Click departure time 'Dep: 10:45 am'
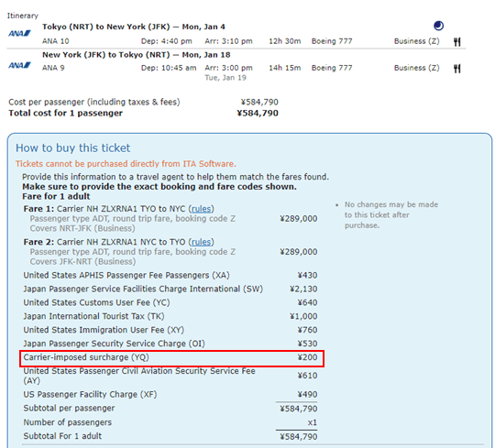The height and width of the screenshot is (448, 495). pyautogui.click(x=169, y=68)
